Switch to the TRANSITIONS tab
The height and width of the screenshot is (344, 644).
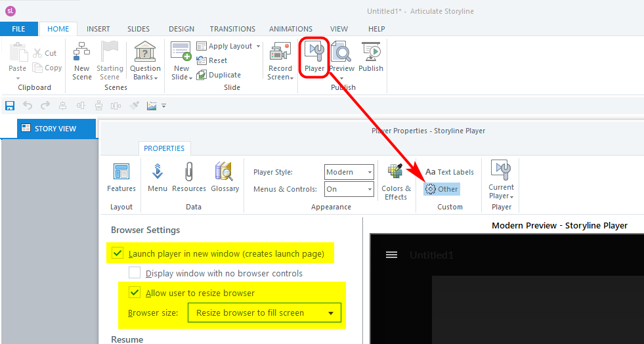(x=232, y=29)
